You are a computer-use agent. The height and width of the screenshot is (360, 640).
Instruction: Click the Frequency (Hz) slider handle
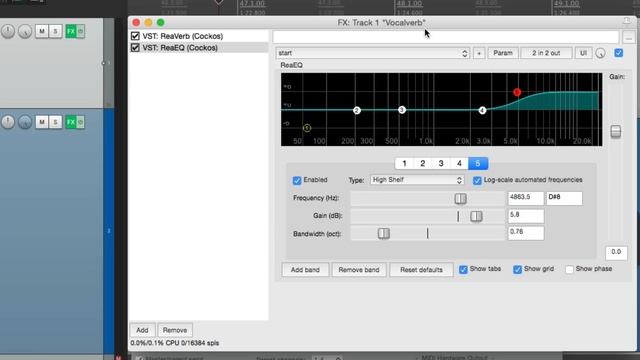pyautogui.click(x=460, y=198)
